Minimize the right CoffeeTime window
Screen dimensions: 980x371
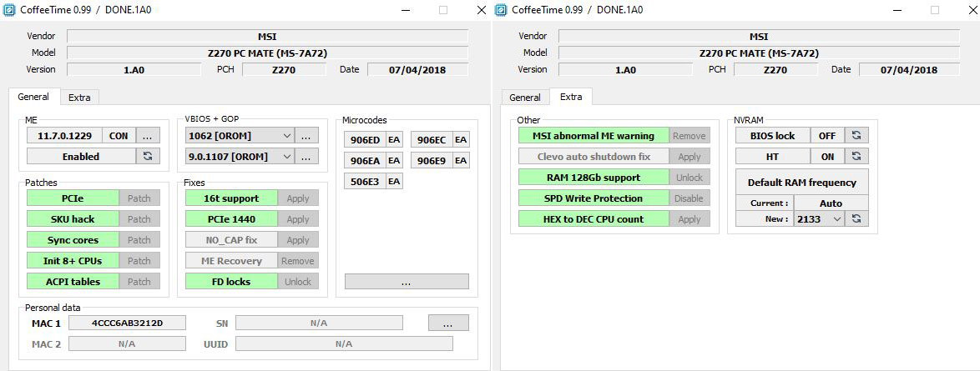(x=897, y=10)
